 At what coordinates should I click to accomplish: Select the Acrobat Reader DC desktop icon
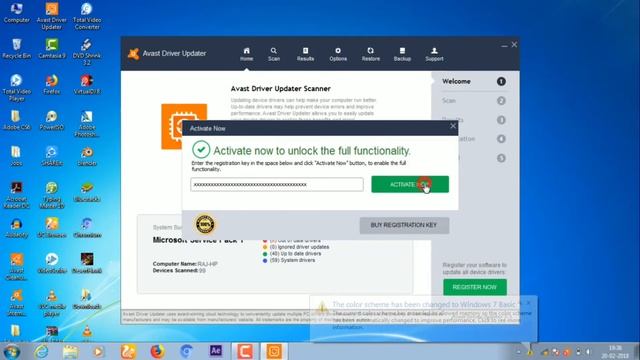coord(16,196)
